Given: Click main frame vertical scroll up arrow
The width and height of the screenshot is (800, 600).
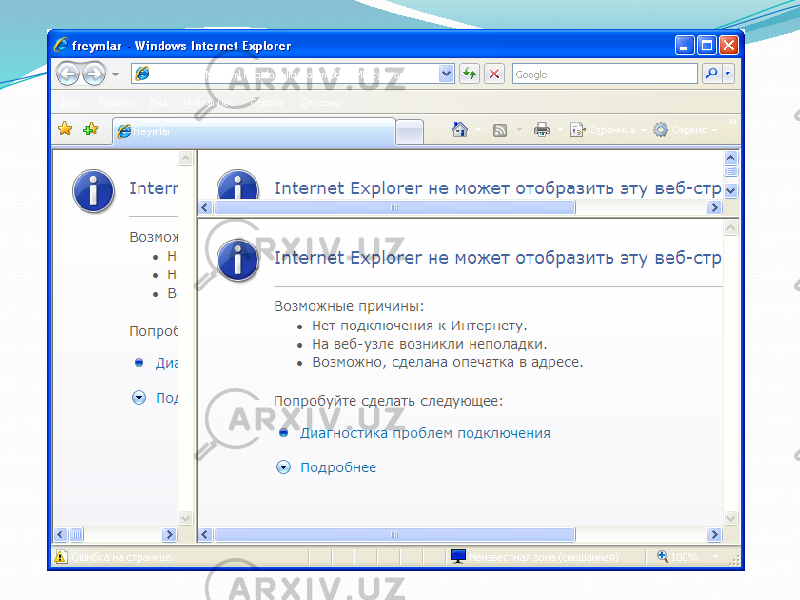Looking at the screenshot, I should coord(731,228).
